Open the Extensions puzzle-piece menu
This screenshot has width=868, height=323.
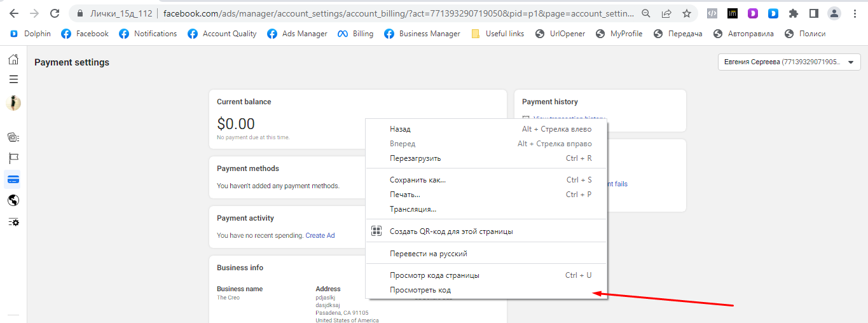[x=793, y=13]
